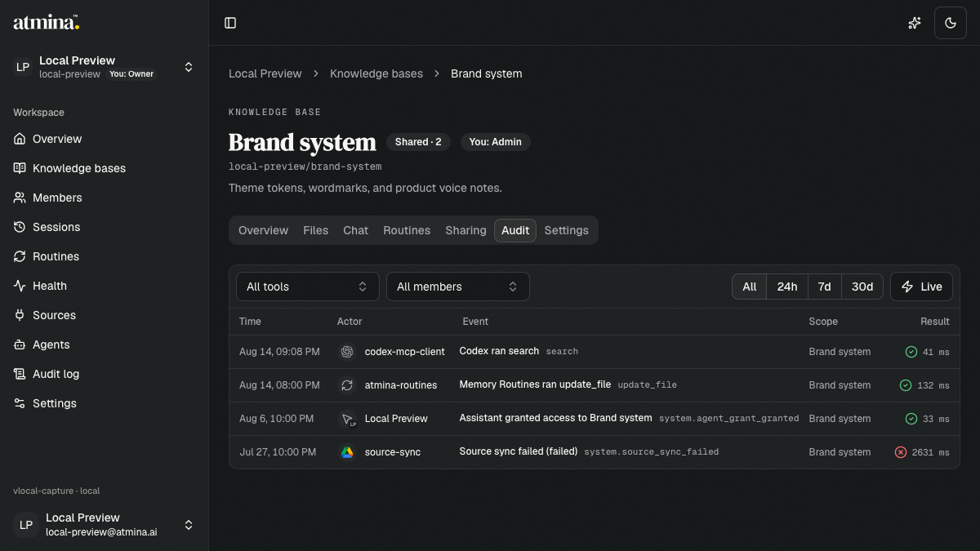The height and width of the screenshot is (551, 980).
Task: Click failed X icon for 2631 ms
Action: 901,452
